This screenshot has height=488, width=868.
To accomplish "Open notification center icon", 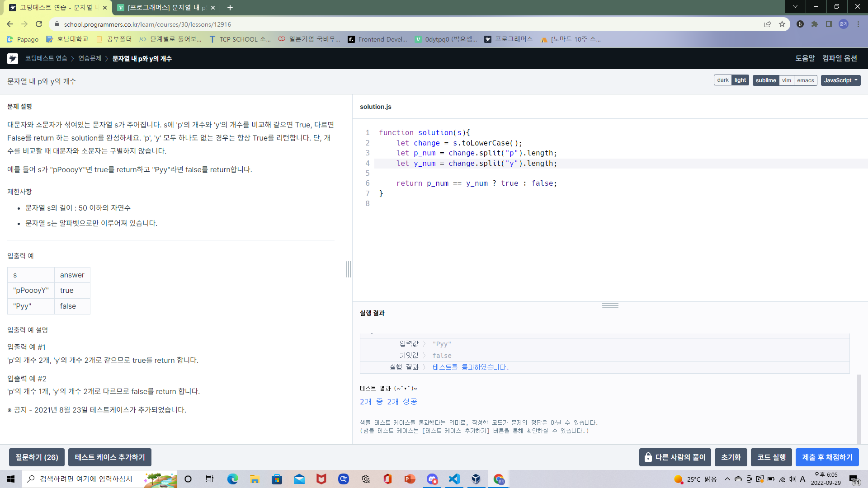I will (854, 479).
